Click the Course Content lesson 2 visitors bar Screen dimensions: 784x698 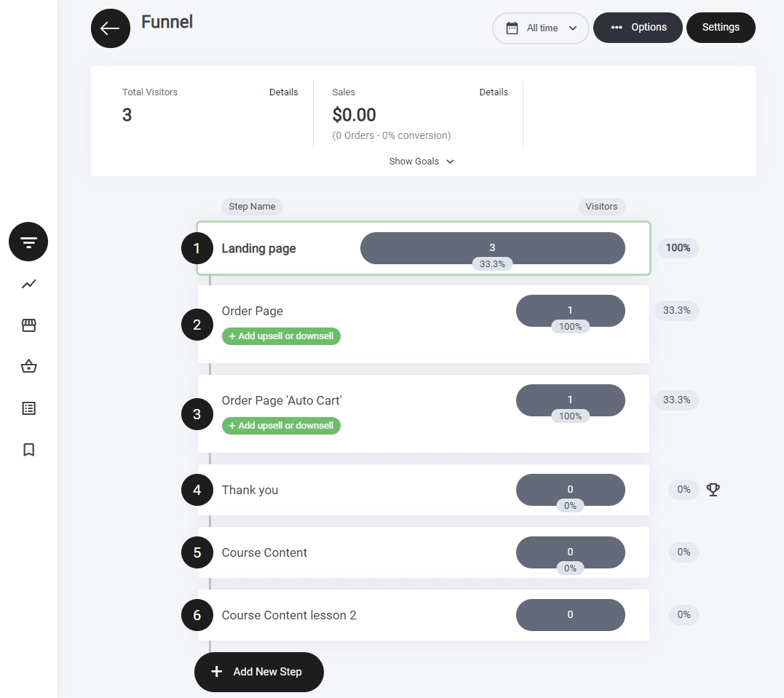click(570, 615)
